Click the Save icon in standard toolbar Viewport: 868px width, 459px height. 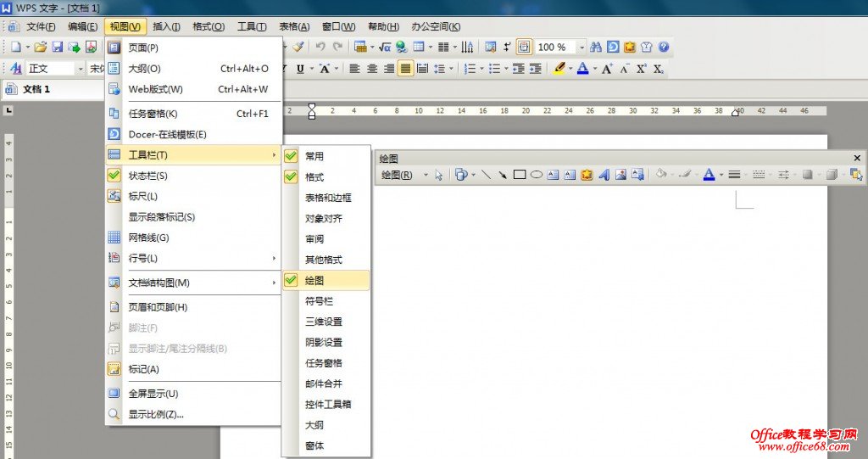pyautogui.click(x=58, y=48)
